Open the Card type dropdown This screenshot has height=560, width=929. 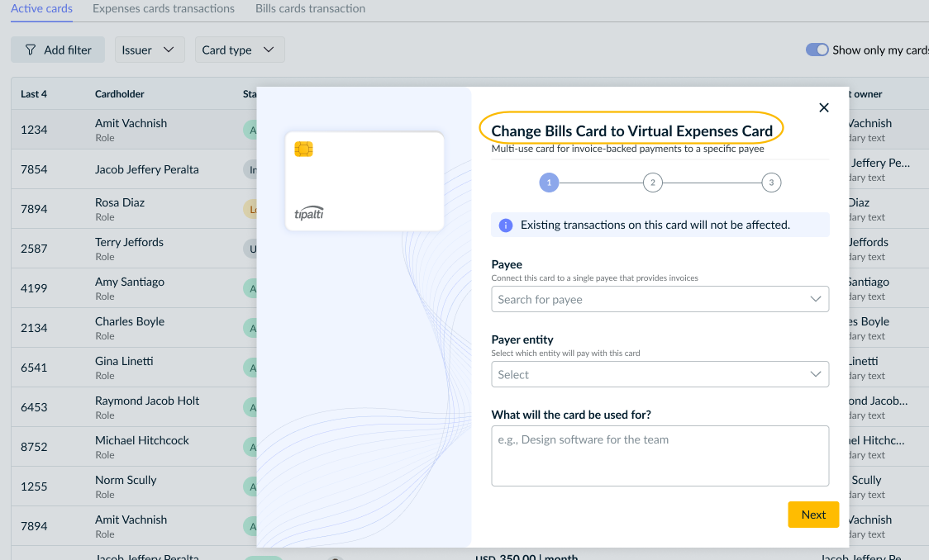click(240, 50)
